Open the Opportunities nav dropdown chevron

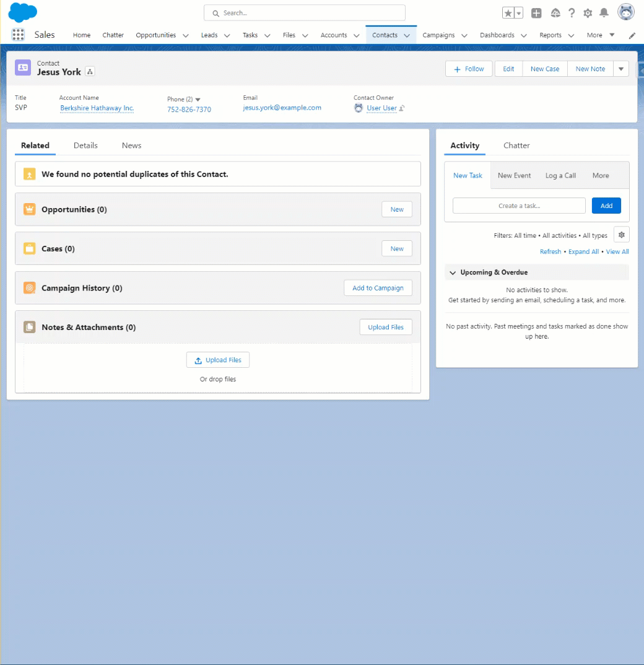[186, 35]
